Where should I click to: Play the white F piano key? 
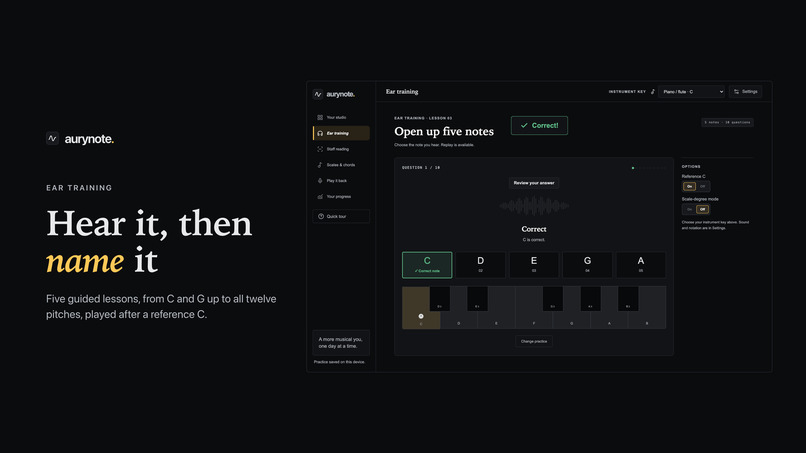534,320
